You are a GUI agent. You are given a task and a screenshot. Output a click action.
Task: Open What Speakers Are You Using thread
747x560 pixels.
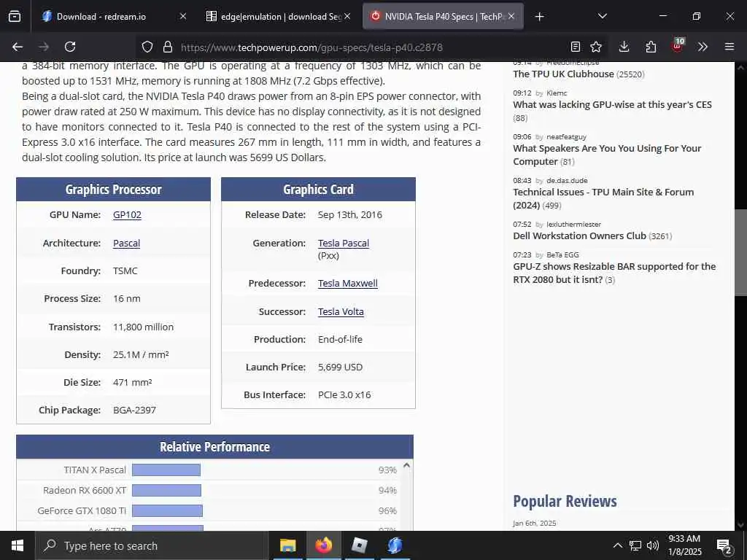coord(607,155)
